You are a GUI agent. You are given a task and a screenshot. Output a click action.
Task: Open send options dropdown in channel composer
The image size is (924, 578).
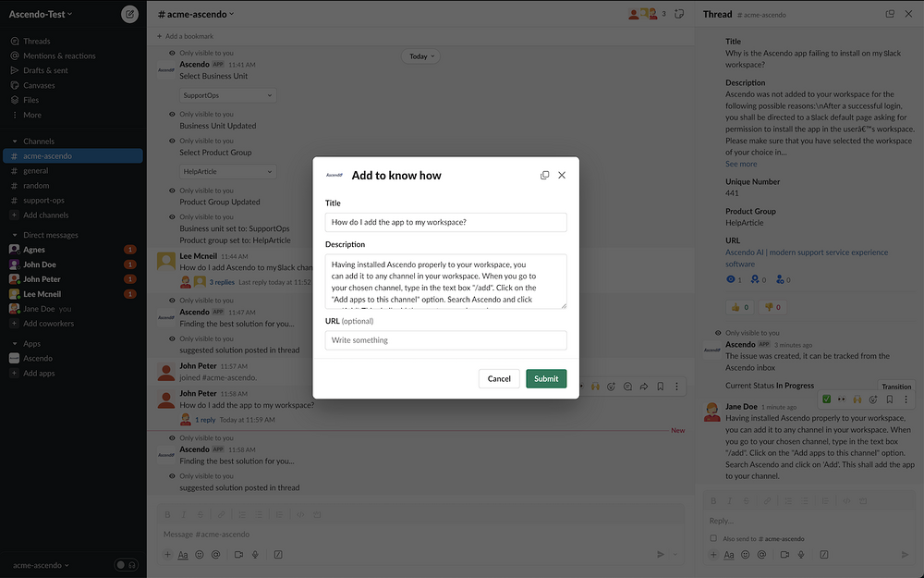click(x=675, y=554)
